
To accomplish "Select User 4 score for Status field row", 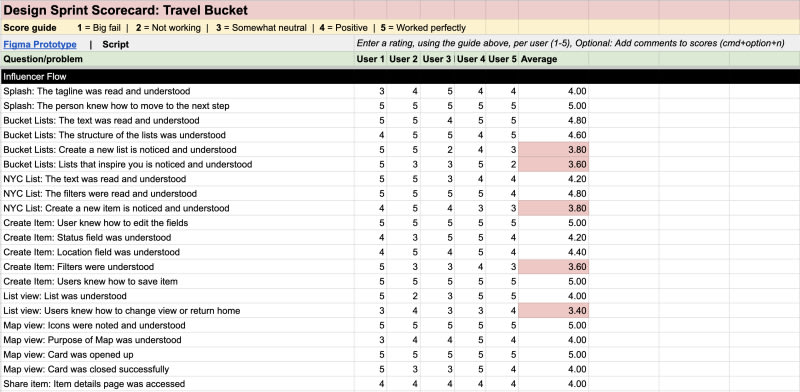I will point(470,237).
